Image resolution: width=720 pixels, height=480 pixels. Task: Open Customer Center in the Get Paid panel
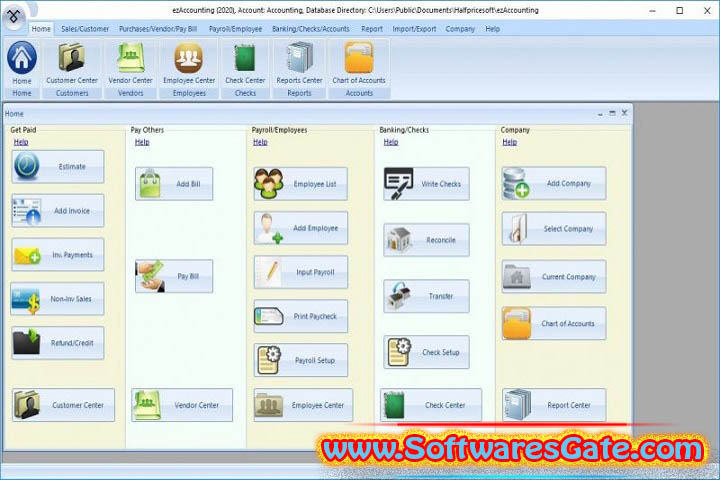[x=63, y=405]
